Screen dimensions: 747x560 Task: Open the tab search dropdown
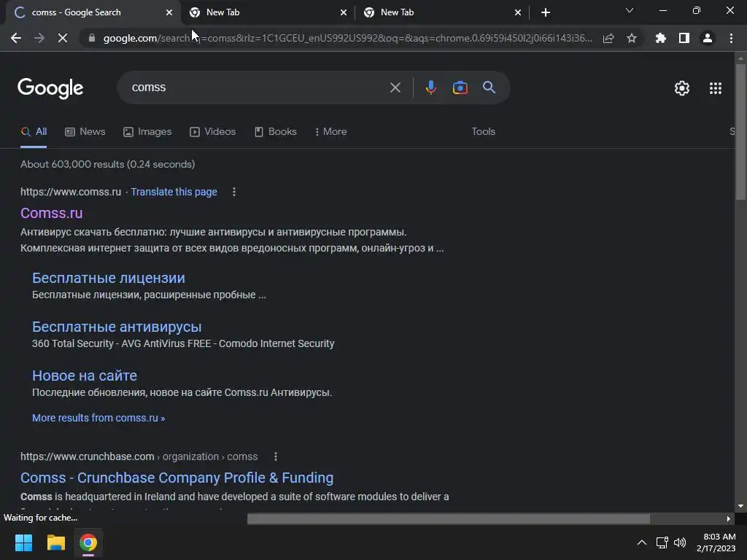click(630, 10)
